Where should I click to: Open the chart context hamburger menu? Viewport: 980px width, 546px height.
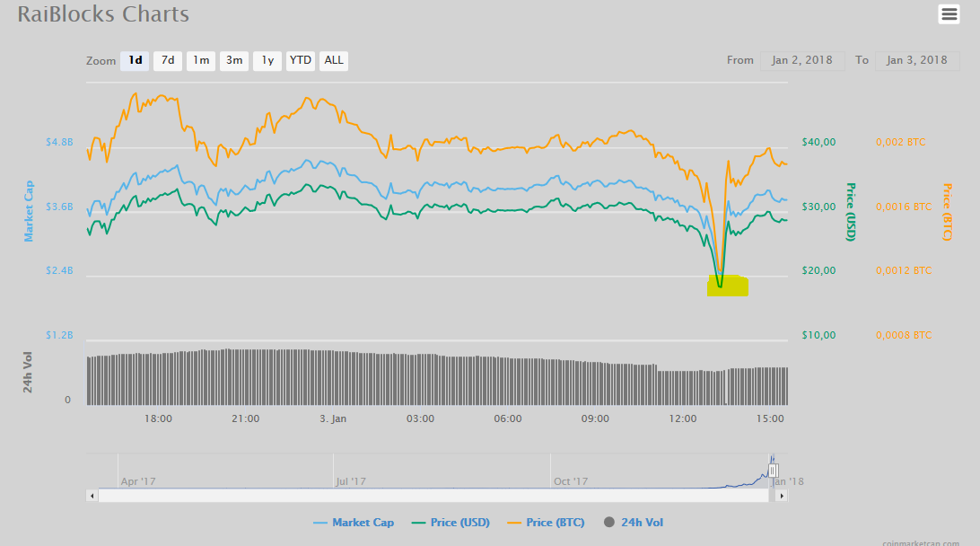pos(949,13)
